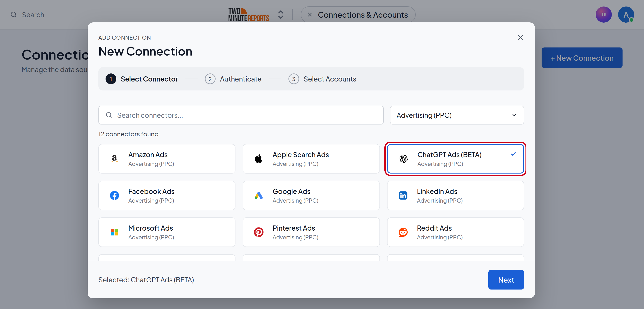This screenshot has height=309, width=644.
Task: Go to step 3 Select Accounts
Action: pyautogui.click(x=322, y=79)
